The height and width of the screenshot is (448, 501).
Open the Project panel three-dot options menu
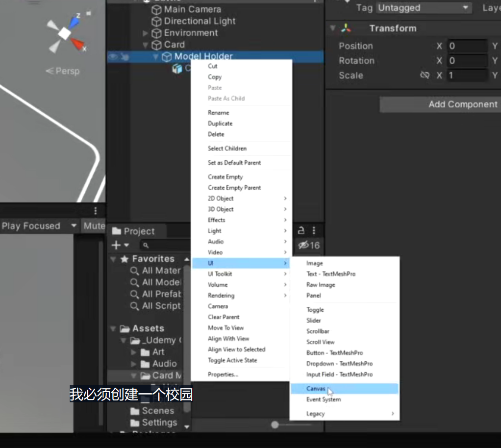tap(314, 230)
